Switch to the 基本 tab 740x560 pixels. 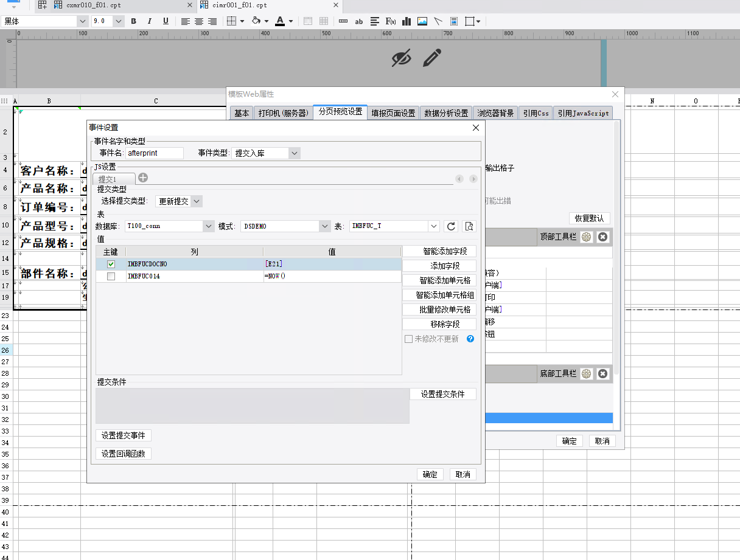[242, 113]
